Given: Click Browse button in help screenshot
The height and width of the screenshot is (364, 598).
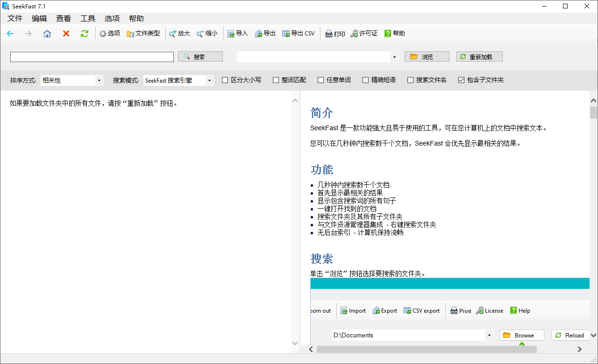Looking at the screenshot, I should 522,335.
